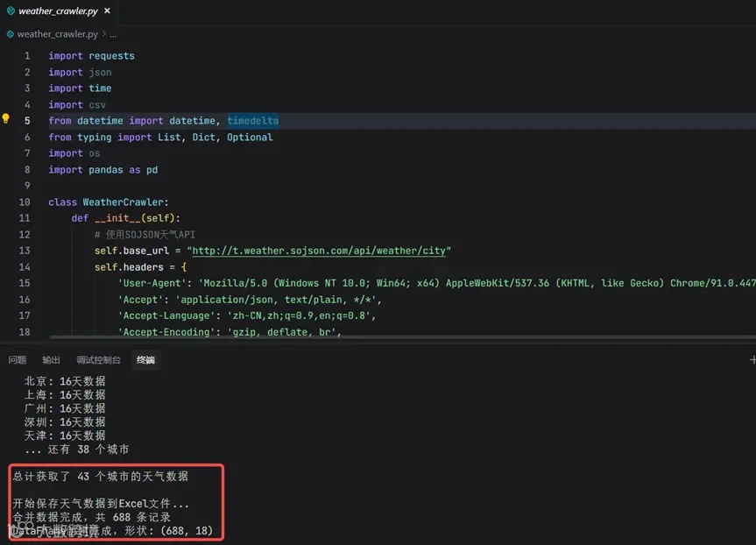Click the lightbulb quick-fix icon on line 5
Screen dimensions: 756x545
pyautogui.click(x=6, y=118)
